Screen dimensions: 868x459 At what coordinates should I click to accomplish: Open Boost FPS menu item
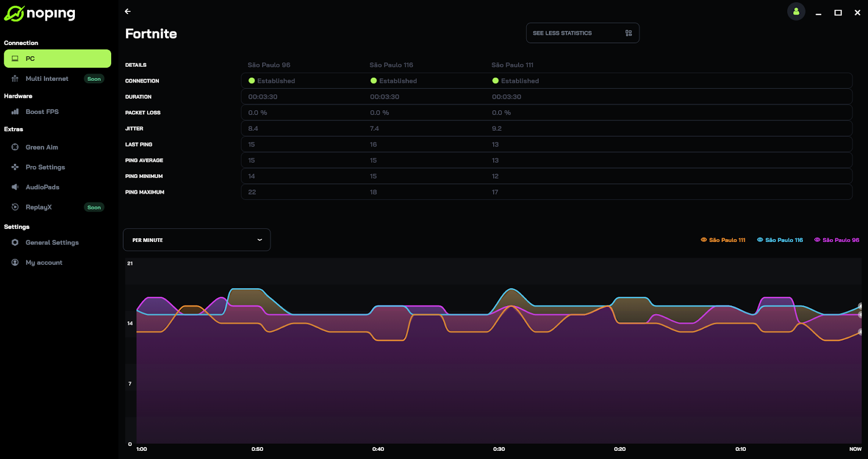point(58,112)
